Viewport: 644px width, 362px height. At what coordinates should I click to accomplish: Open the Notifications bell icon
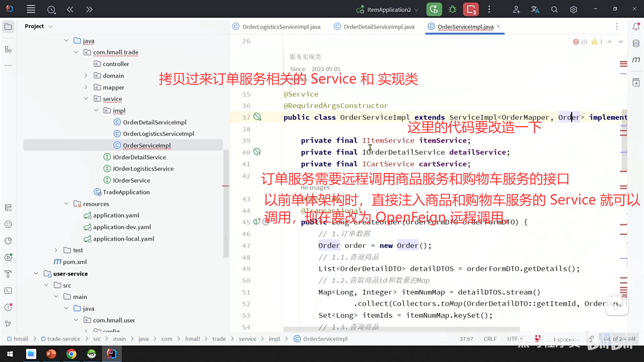(x=636, y=26)
